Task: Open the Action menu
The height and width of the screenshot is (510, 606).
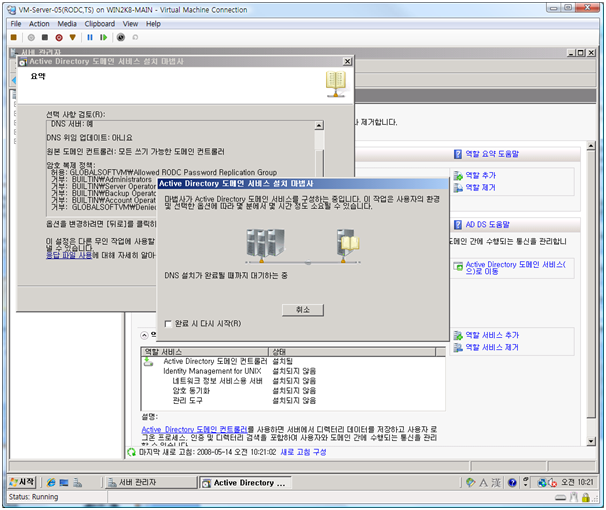Action: click(x=39, y=24)
